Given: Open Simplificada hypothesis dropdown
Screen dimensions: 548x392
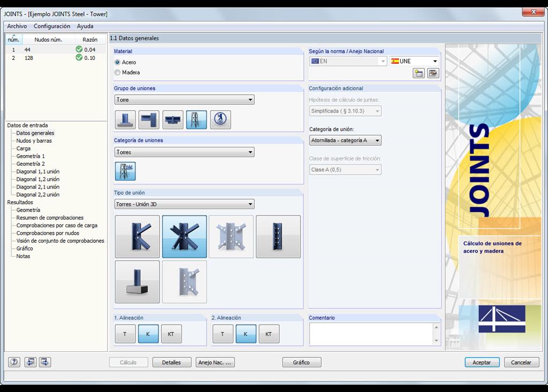Looking at the screenshot, I should 345,111.
